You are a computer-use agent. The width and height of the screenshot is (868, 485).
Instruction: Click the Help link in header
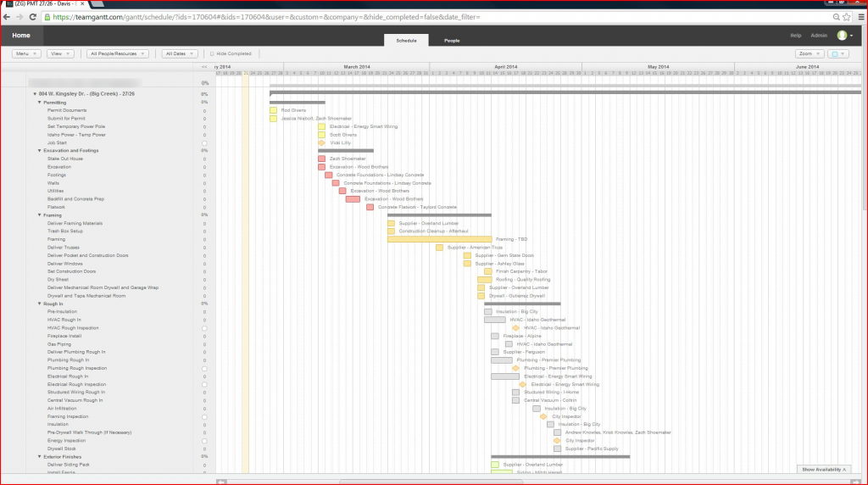point(795,36)
